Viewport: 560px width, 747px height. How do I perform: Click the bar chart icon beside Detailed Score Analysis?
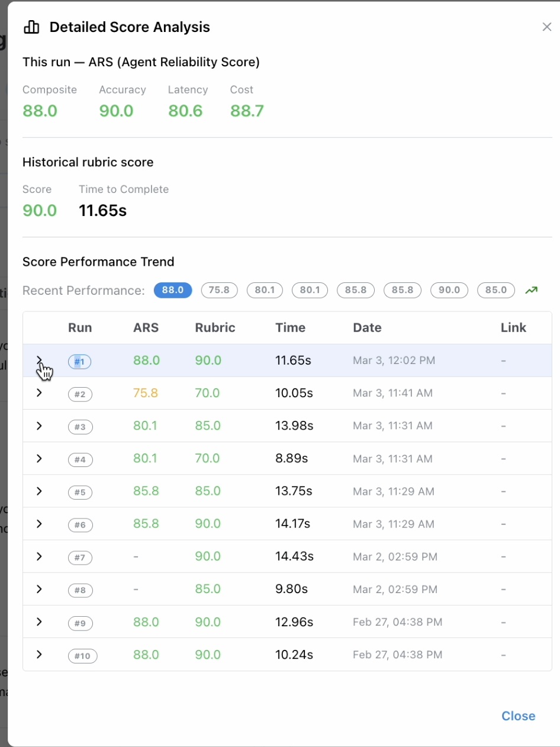coord(31,27)
